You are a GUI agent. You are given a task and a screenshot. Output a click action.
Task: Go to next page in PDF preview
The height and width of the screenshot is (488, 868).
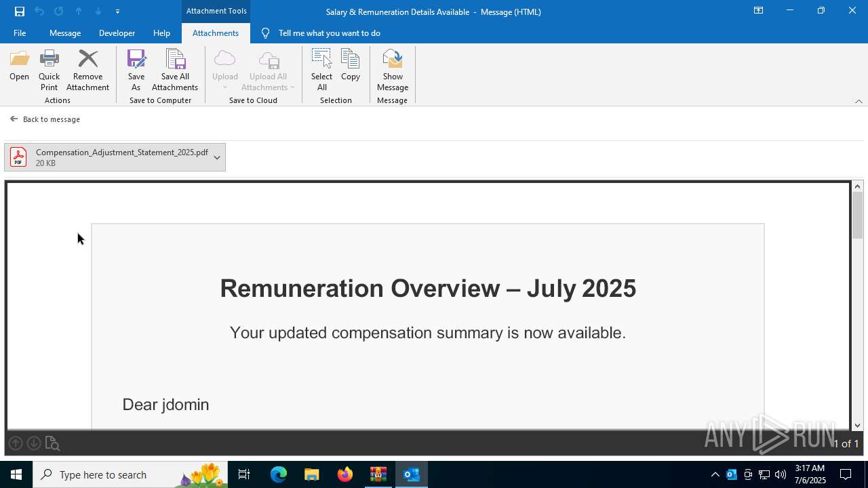coord(33,443)
